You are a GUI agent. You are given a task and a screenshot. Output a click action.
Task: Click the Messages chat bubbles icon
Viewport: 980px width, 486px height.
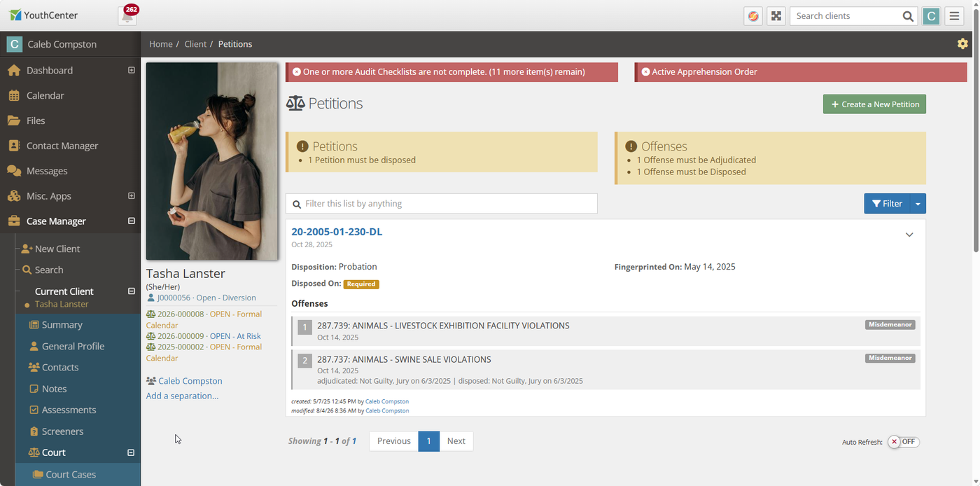click(14, 171)
